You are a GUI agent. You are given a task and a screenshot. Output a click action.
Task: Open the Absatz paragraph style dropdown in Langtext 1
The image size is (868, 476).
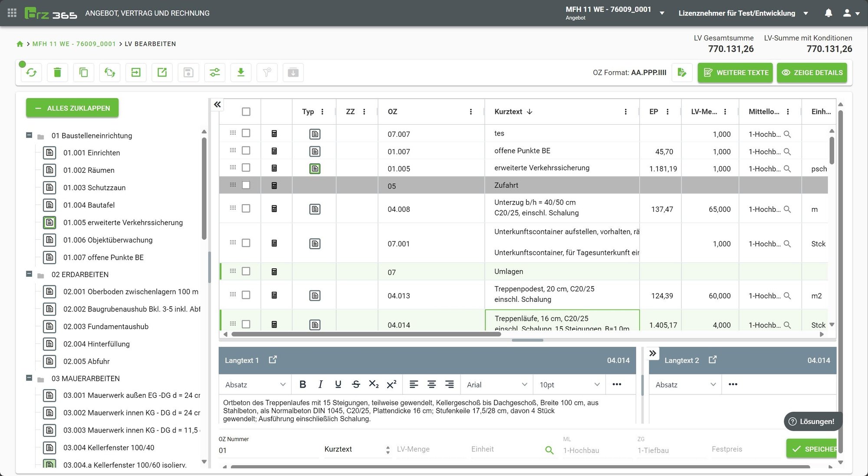tap(255, 385)
